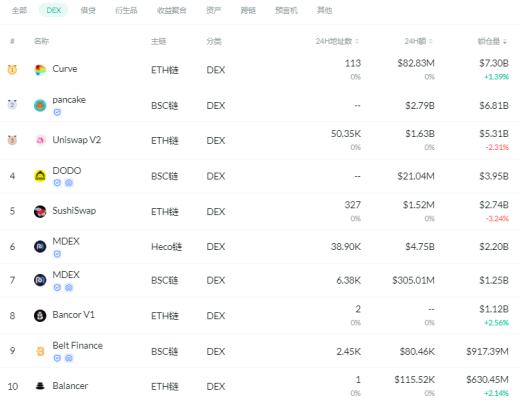Click DODO's $21.04M volume cell
Image resolution: width=520 pixels, height=400 pixels.
click(416, 176)
